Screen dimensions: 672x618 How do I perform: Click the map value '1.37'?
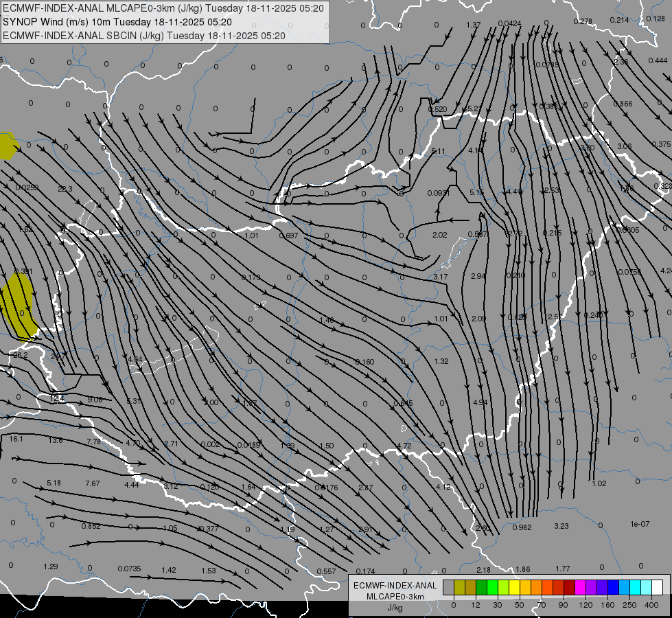(474, 25)
